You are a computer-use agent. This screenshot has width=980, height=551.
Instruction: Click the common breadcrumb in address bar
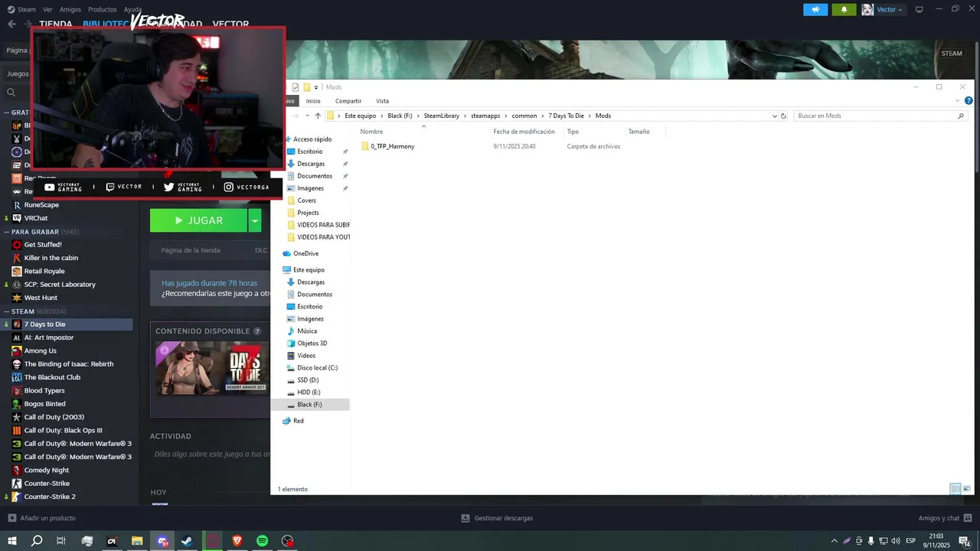coord(524,116)
